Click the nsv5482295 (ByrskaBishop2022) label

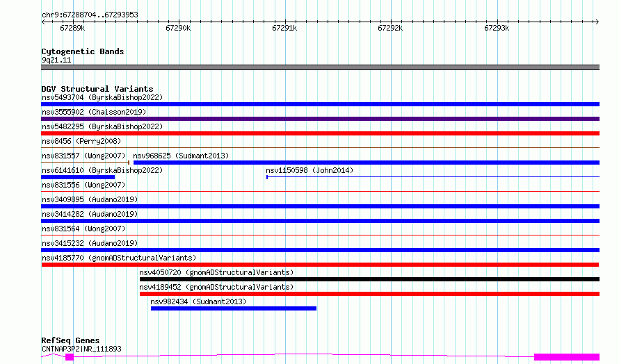click(102, 126)
